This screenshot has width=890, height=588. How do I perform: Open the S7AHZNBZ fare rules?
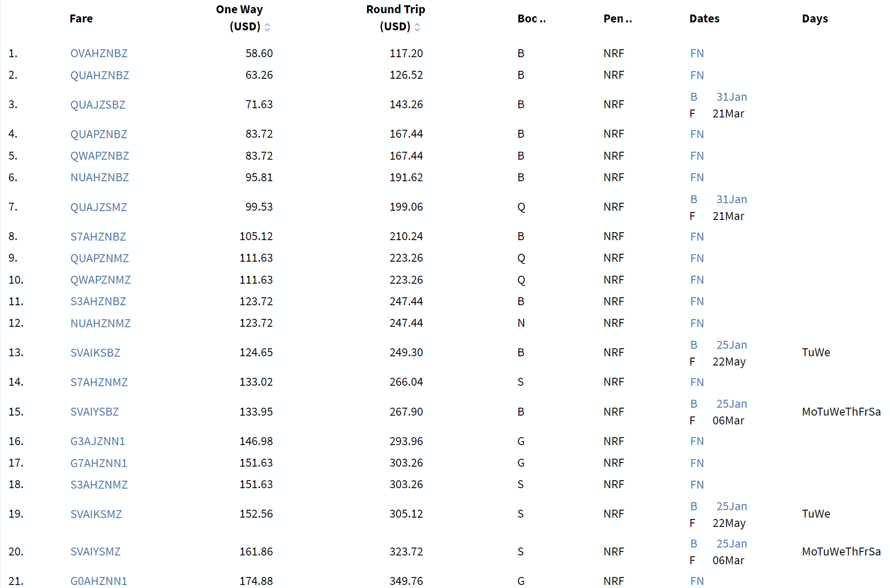pyautogui.click(x=98, y=237)
